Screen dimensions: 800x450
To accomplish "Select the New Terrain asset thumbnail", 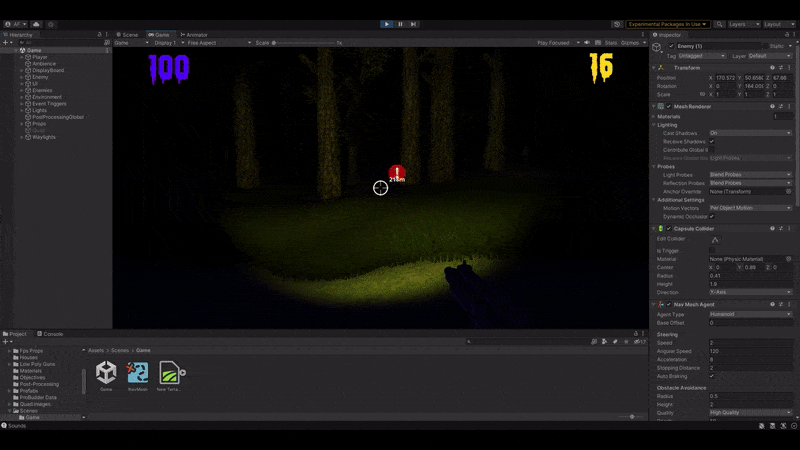I will coord(170,372).
